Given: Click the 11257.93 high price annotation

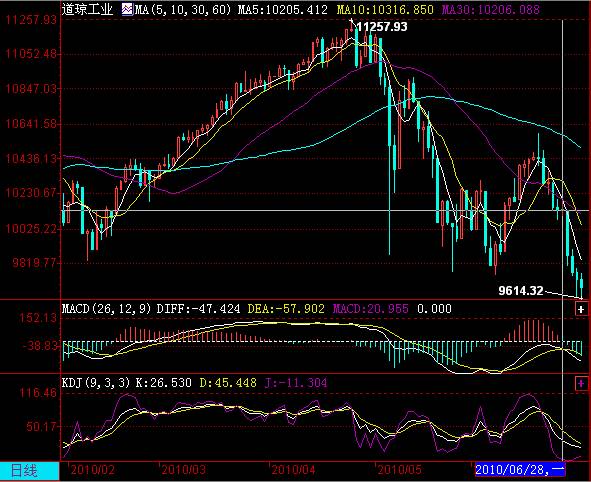Looking at the screenshot, I should click(x=382, y=27).
